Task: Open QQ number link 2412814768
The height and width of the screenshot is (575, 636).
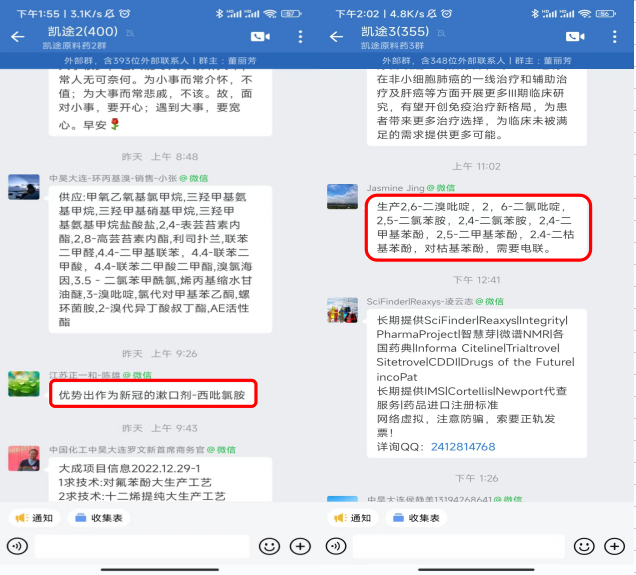Action: (x=463, y=447)
